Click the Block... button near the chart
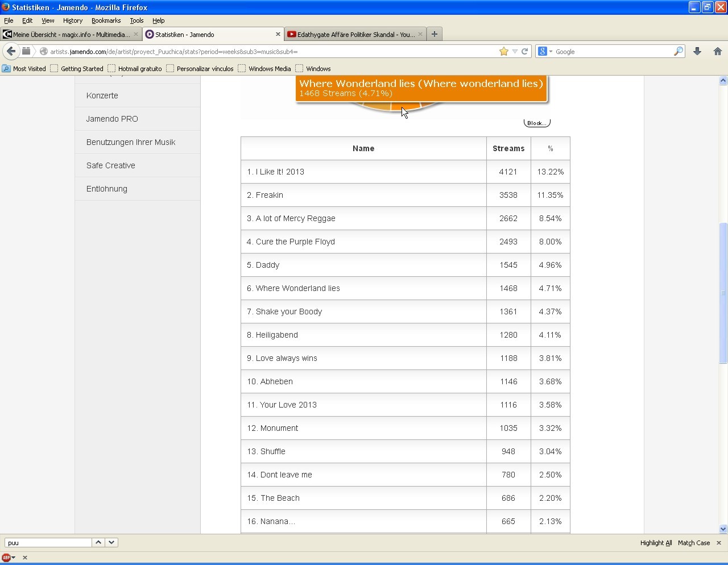This screenshot has height=565, width=728. (x=536, y=122)
